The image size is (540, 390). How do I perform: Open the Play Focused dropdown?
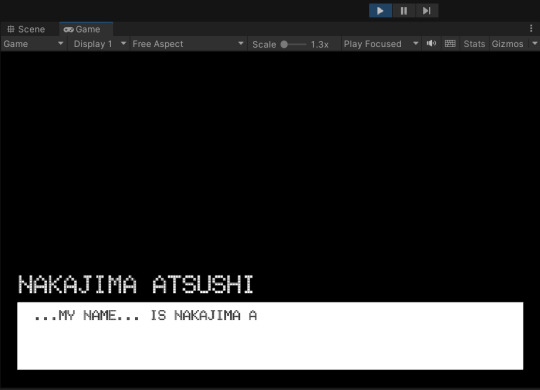pyautogui.click(x=381, y=44)
